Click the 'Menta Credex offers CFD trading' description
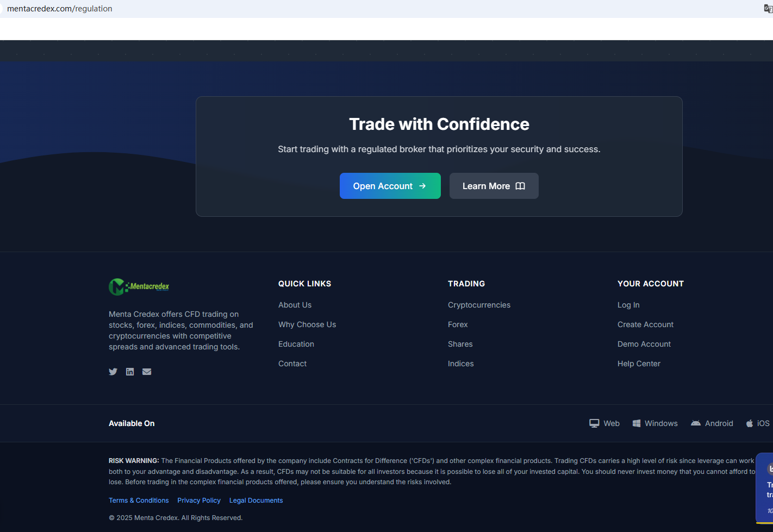 (181, 330)
